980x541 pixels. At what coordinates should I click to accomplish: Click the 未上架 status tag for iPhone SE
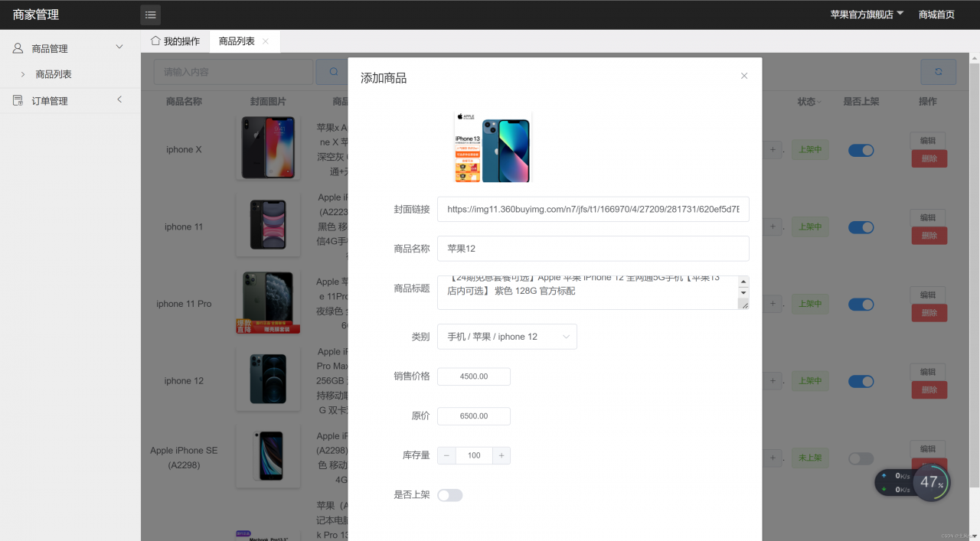pos(810,458)
